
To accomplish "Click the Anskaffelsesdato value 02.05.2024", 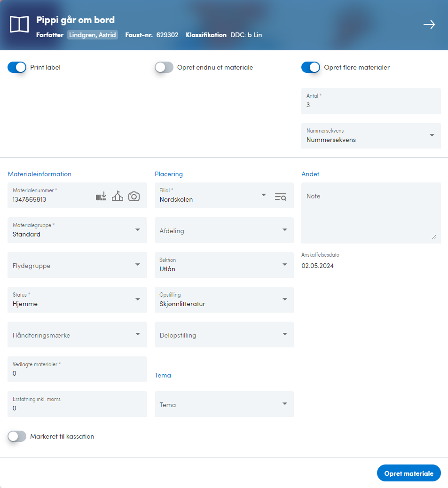I will (x=317, y=266).
